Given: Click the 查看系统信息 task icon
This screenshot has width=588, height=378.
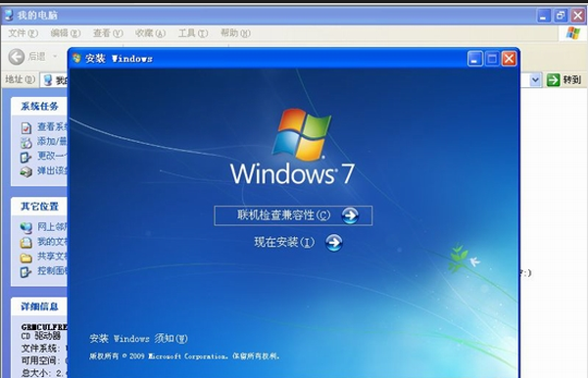Looking at the screenshot, I should pyautogui.click(x=25, y=128).
